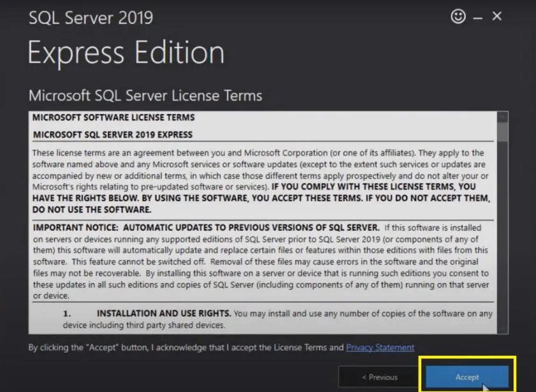
Task: Open the Privacy Statement link
Action: tap(380, 347)
